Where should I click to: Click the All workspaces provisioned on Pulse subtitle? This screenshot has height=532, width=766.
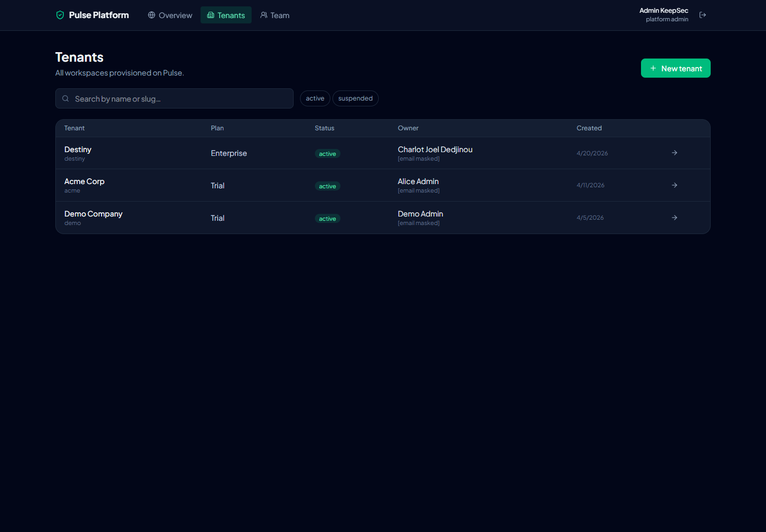click(x=120, y=73)
